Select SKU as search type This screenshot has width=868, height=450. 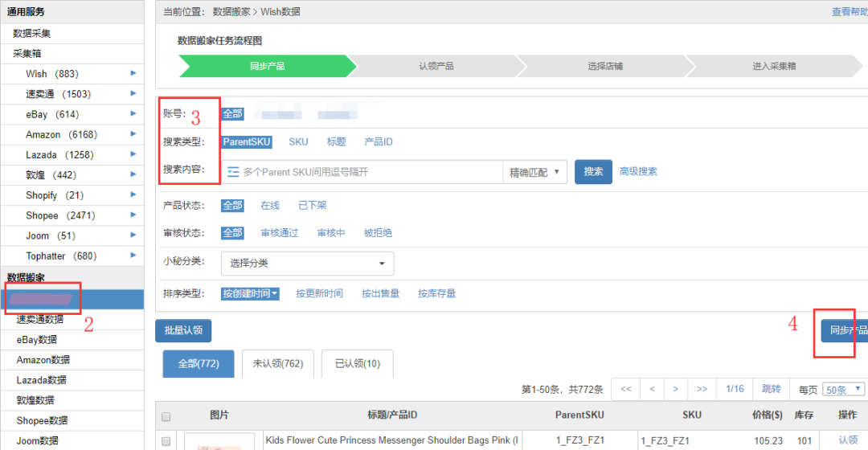coord(298,142)
